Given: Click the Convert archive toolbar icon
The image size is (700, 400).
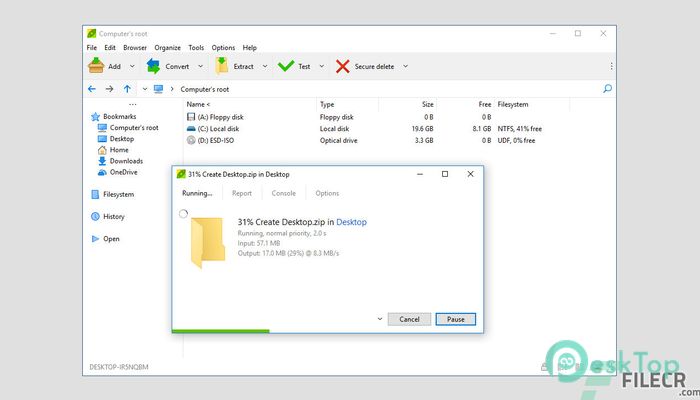Looking at the screenshot, I should coord(153,66).
